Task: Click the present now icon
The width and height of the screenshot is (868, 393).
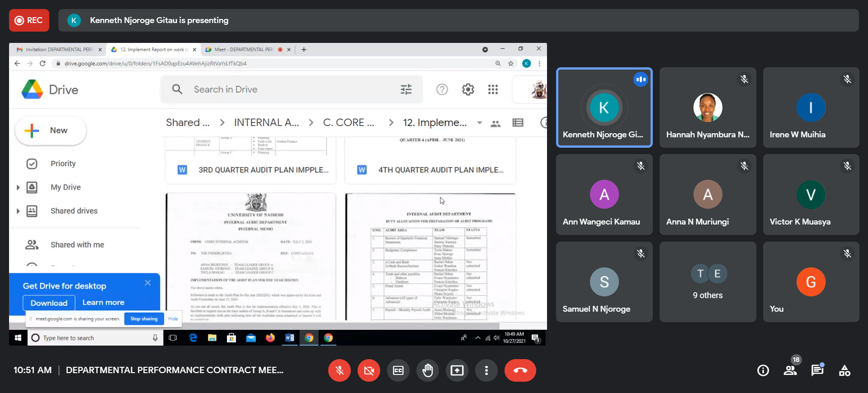Action: (x=457, y=370)
